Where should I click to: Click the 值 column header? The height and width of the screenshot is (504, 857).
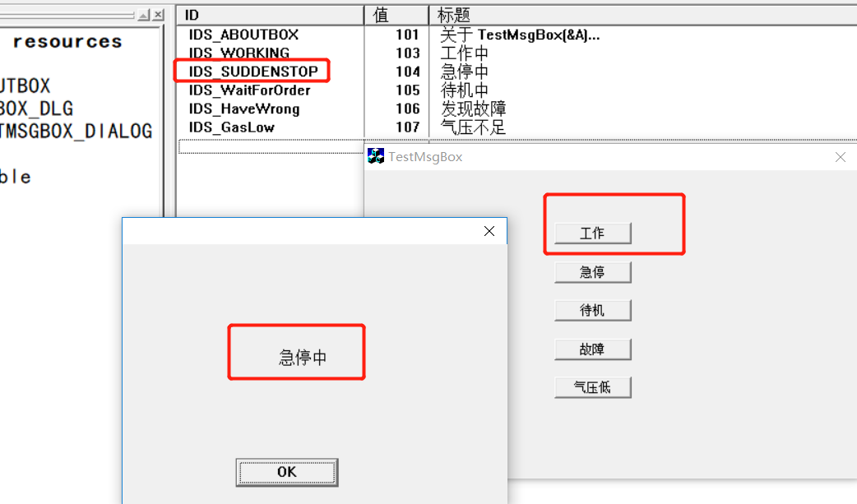point(396,16)
